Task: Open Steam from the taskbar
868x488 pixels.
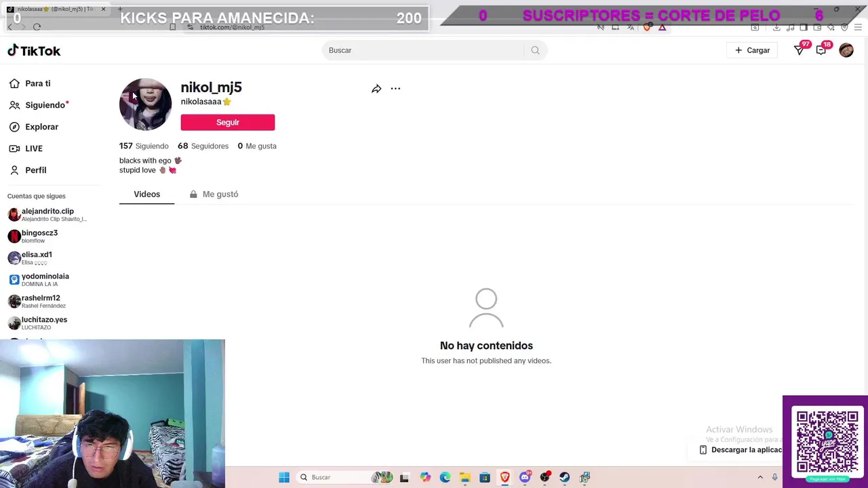Action: [564, 477]
